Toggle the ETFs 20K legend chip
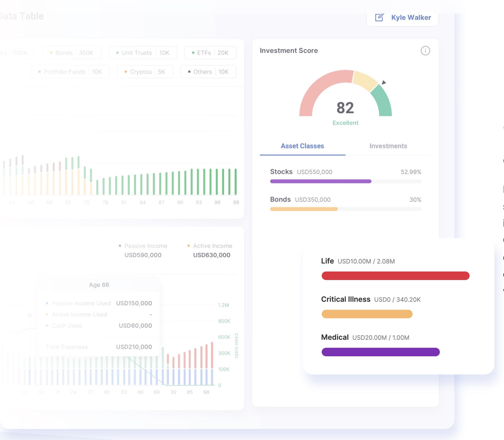 pyautogui.click(x=210, y=53)
